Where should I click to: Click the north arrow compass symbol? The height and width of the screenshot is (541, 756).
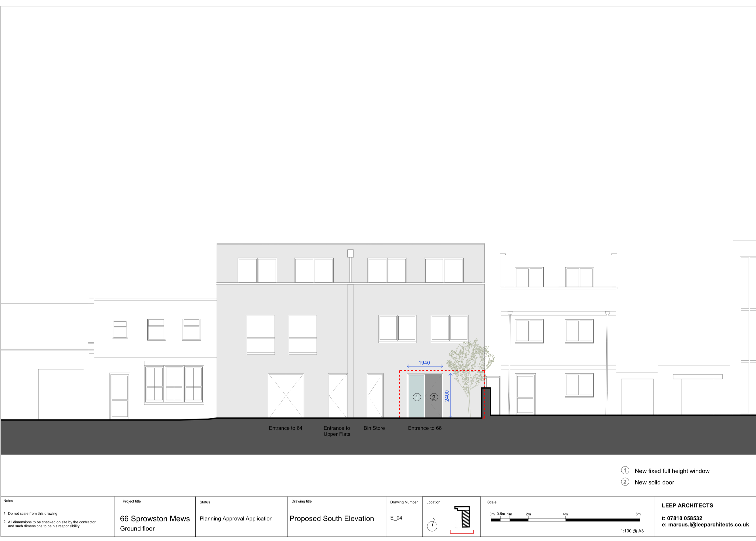coord(432,526)
